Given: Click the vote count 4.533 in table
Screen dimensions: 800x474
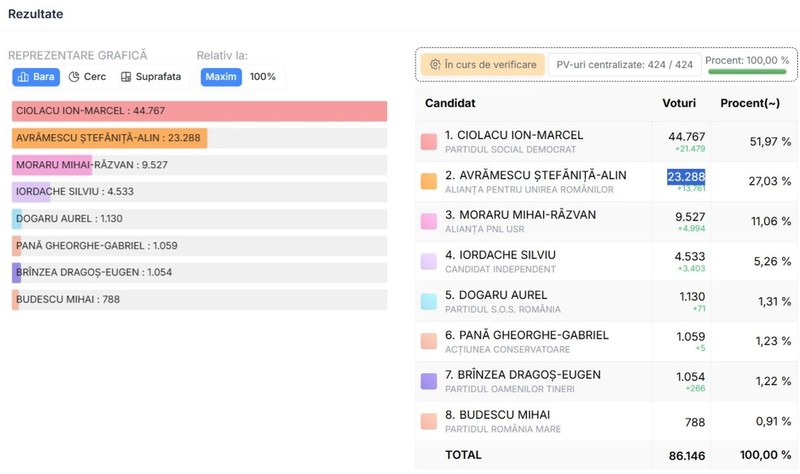Looking at the screenshot, I should (690, 257).
